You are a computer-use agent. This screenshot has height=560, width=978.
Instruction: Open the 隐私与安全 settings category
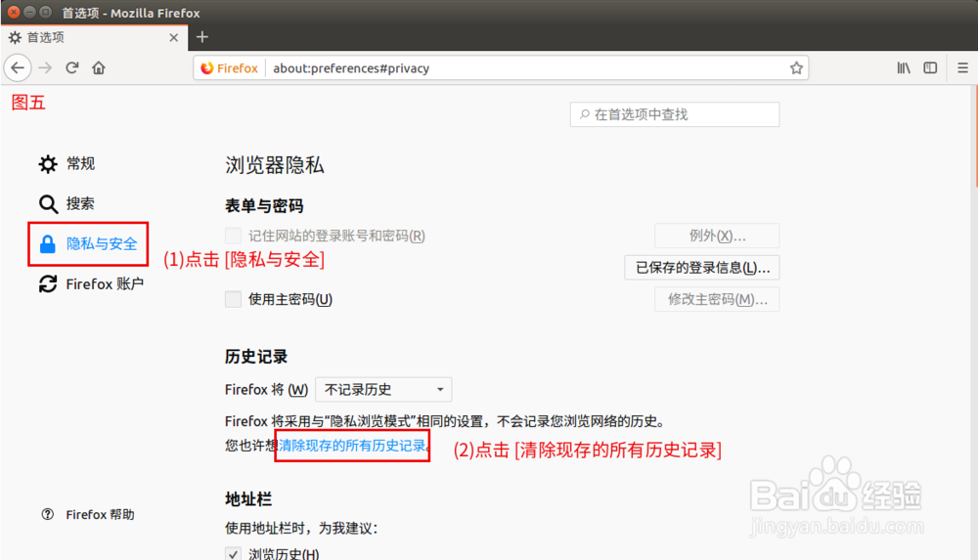coord(88,243)
